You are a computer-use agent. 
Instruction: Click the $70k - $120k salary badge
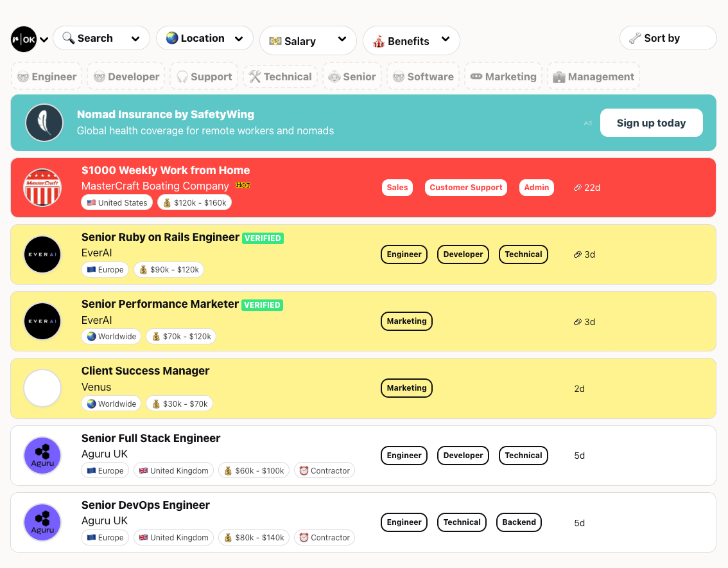(x=181, y=337)
